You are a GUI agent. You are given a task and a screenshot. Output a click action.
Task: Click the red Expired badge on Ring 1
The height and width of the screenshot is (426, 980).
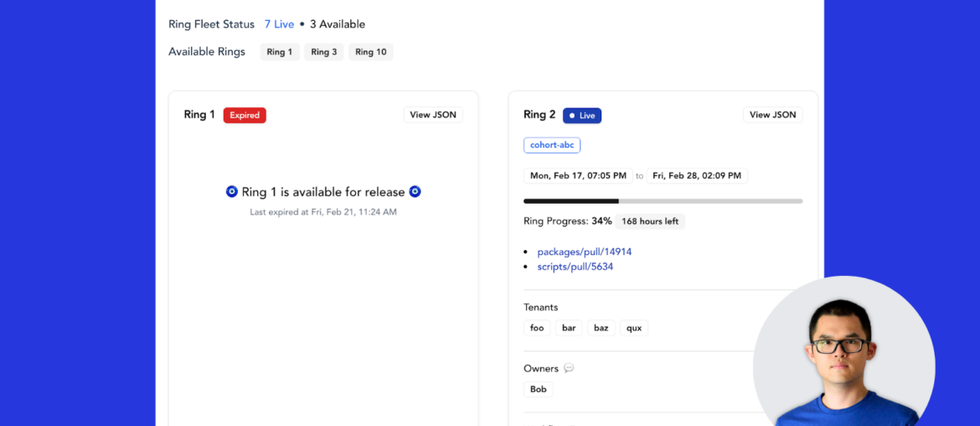coord(245,115)
